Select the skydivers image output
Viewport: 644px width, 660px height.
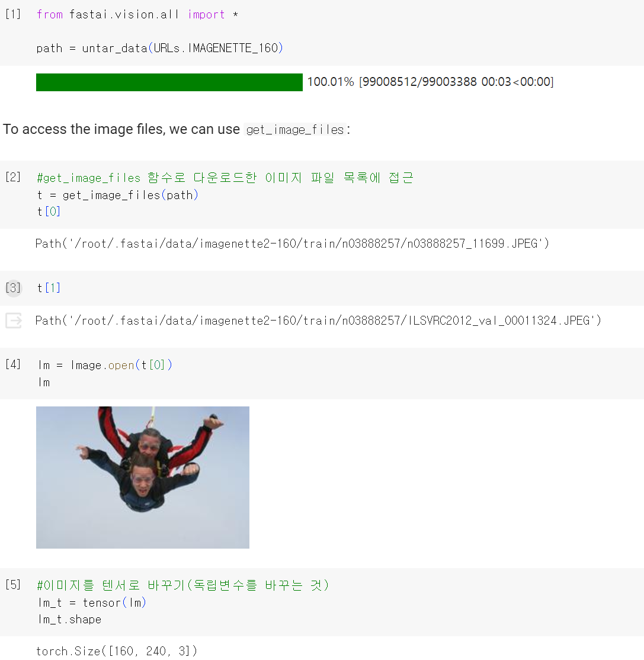click(143, 478)
